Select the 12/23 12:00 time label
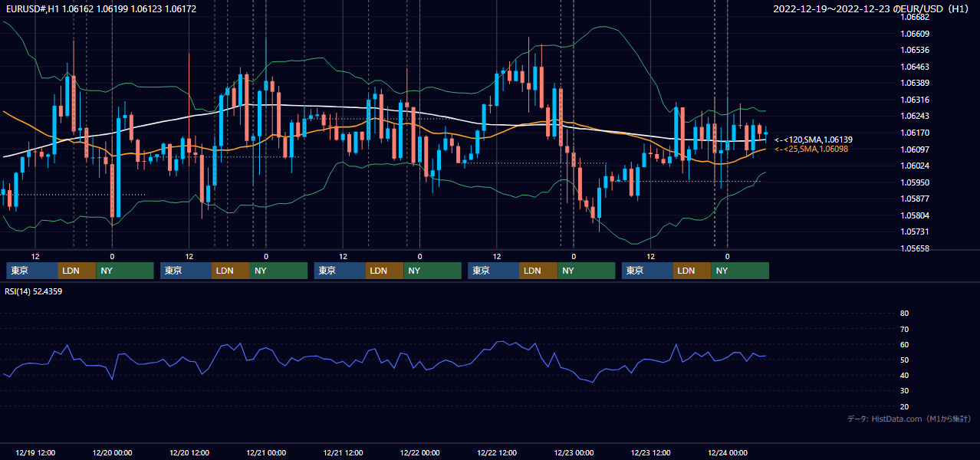This screenshot has height=460, width=980. coord(650,452)
